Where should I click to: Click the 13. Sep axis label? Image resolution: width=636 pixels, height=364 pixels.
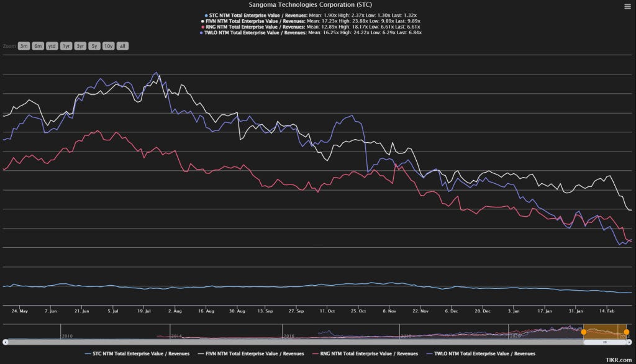[x=265, y=311]
